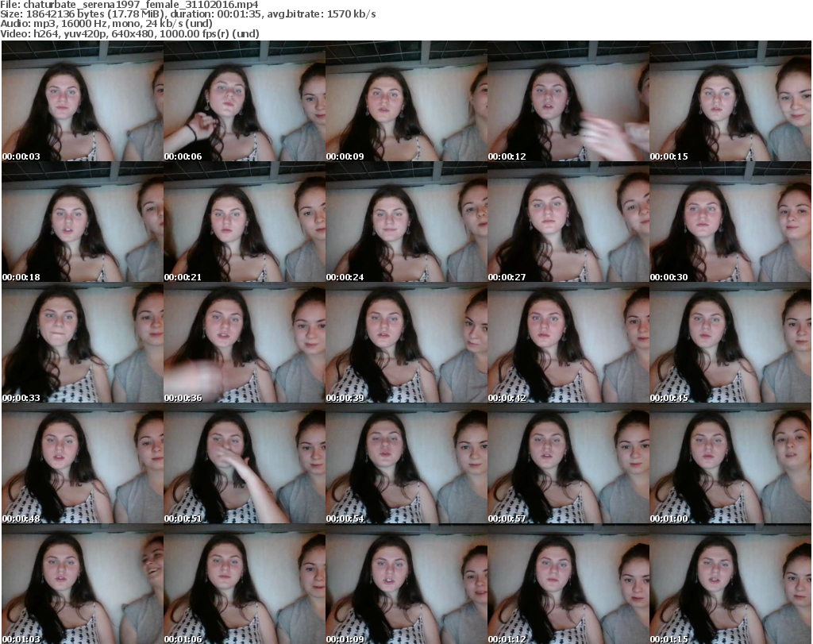Open the 00:01:09 preview thumbnail
Screen dimensions: 813x644
[406, 584]
